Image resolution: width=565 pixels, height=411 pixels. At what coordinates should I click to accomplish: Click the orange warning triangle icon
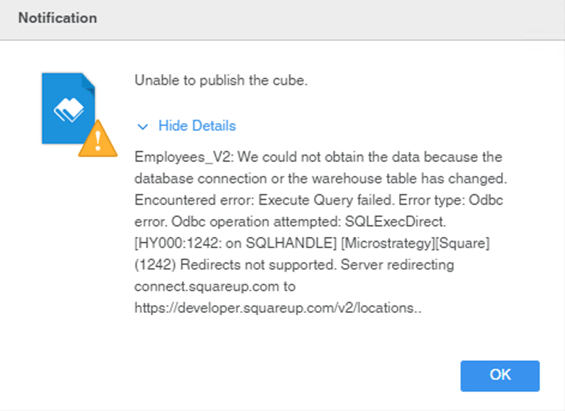click(x=98, y=139)
